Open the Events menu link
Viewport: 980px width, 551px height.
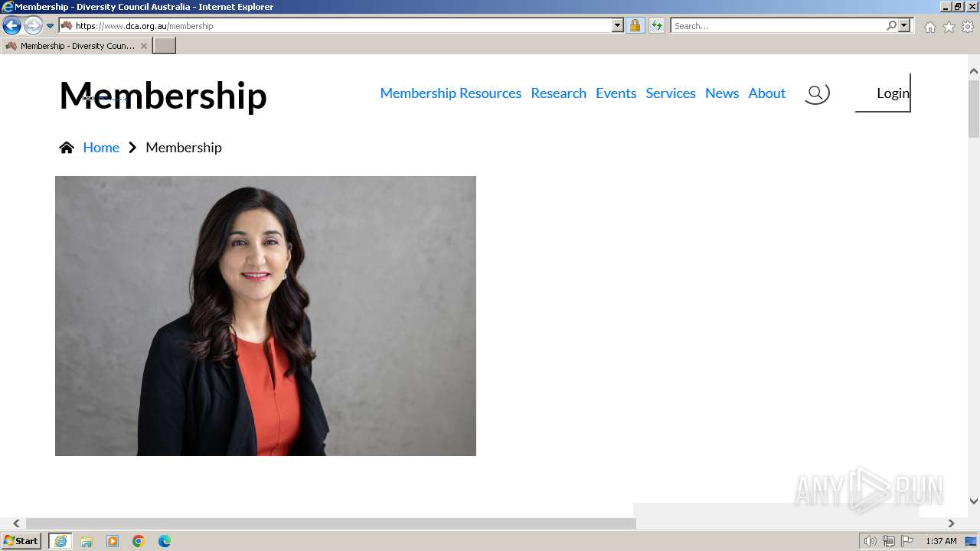(616, 93)
